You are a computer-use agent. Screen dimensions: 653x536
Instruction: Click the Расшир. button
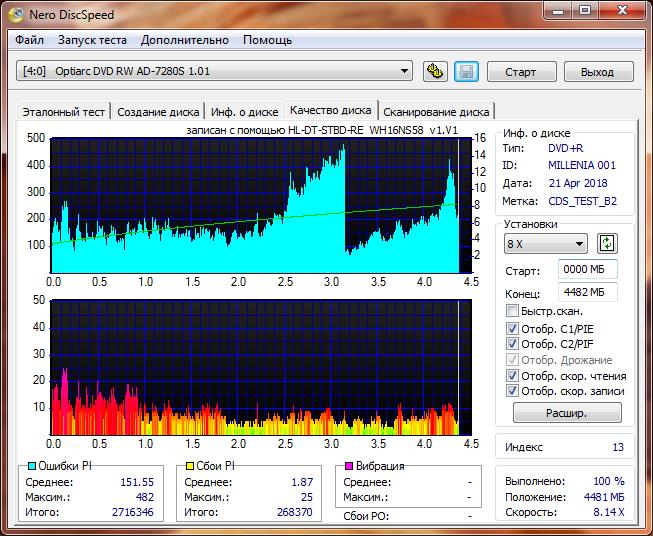click(566, 412)
